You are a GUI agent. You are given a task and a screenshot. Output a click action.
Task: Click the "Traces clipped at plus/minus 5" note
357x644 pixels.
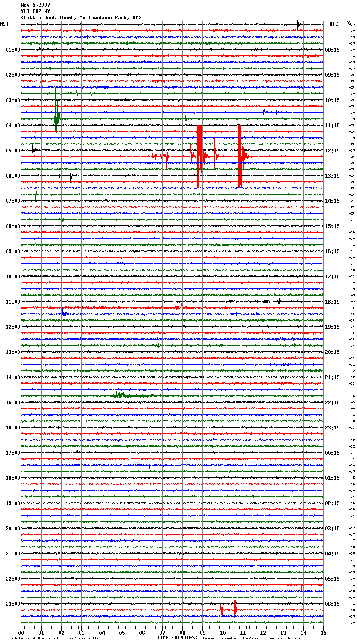pyautogui.click(x=254, y=638)
